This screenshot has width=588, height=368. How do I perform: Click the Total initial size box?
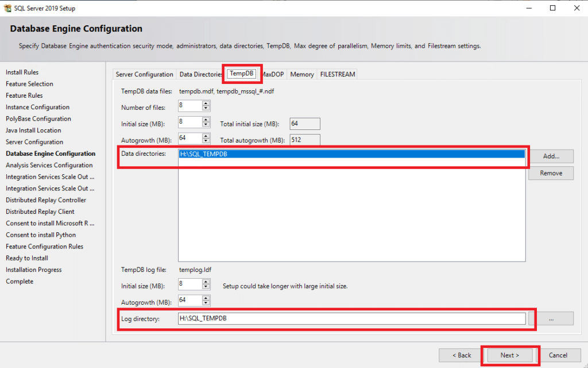click(x=305, y=124)
